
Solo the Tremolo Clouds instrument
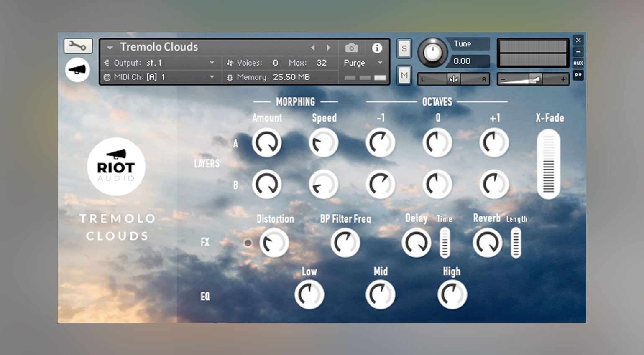point(404,48)
